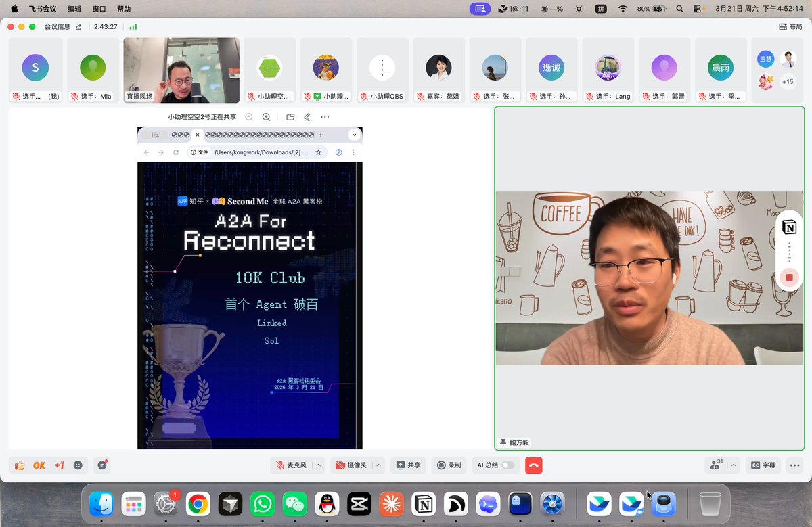Open Google Chrome from the Dock

coord(198,504)
